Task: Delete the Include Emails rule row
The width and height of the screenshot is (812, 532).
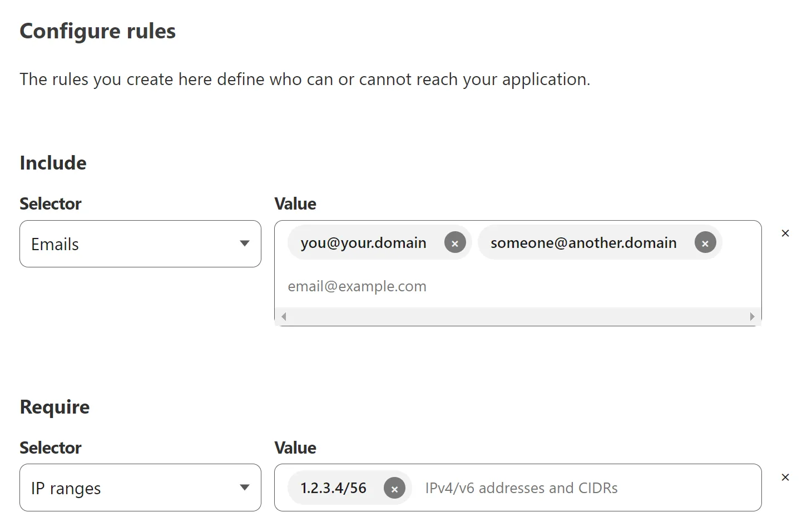Action: pos(785,233)
